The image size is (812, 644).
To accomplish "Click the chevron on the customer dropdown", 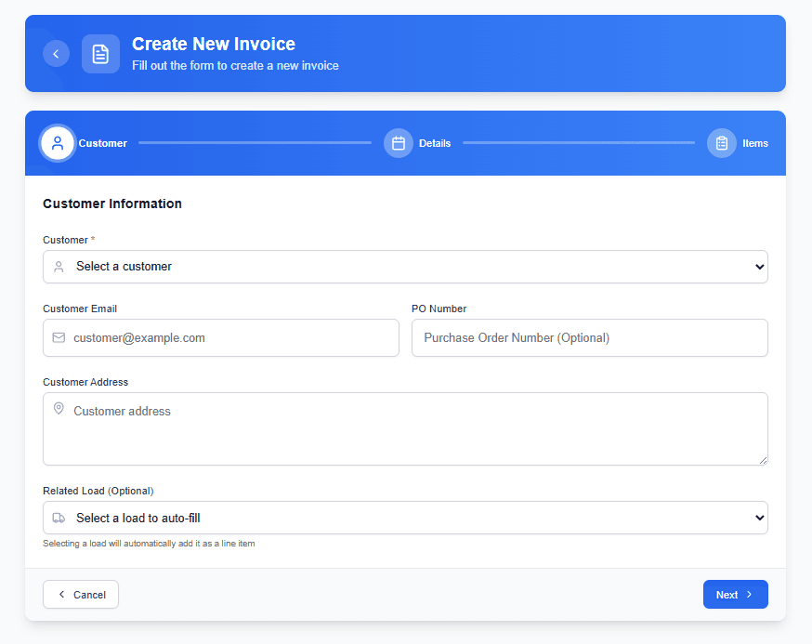I will pyautogui.click(x=759, y=267).
